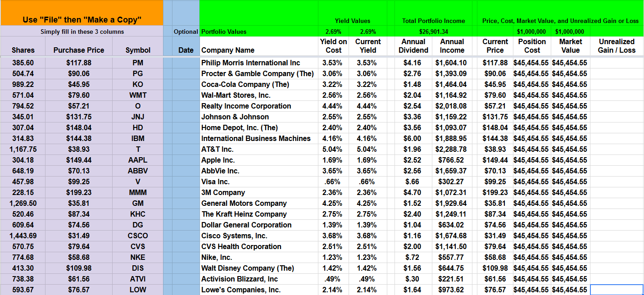This screenshot has width=644, height=295.
Task: Select Lowe's market value cell
Action: point(570,290)
